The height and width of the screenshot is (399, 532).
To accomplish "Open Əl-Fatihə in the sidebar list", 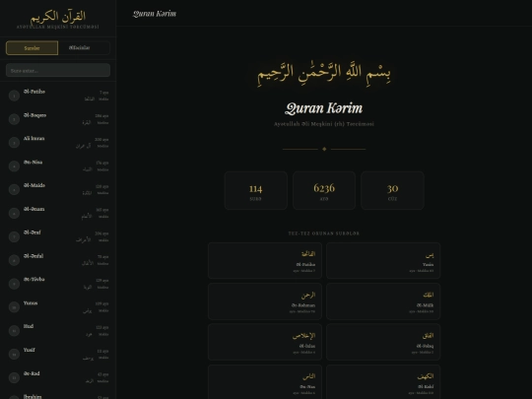I will (x=58, y=96).
